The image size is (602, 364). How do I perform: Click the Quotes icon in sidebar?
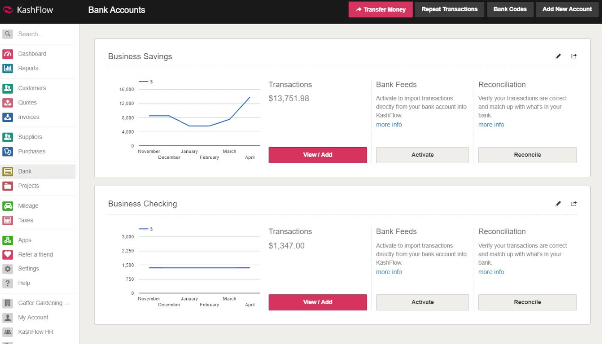[8, 103]
